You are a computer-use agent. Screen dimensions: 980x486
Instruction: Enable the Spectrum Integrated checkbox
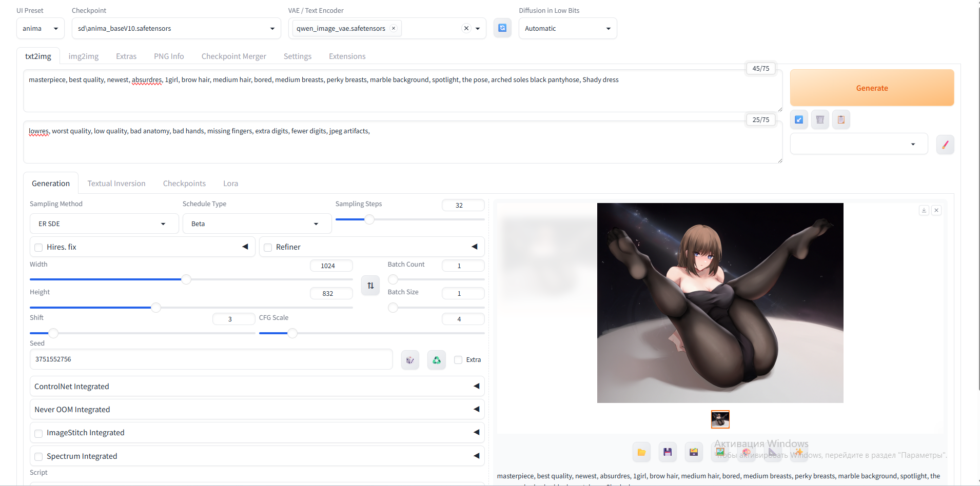pos(38,456)
